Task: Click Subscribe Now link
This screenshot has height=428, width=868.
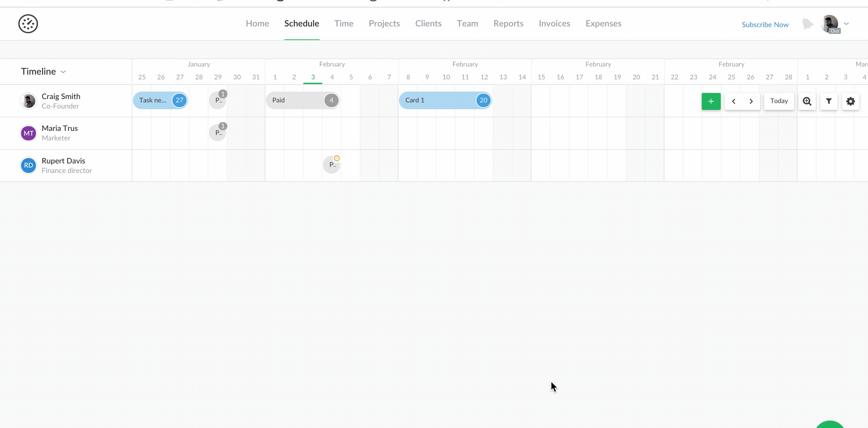Action: 765,24
